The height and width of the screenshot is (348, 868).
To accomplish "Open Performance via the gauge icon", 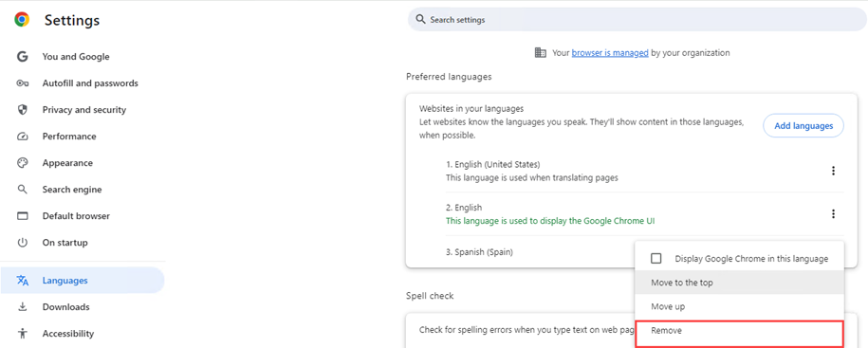I will pyautogui.click(x=22, y=137).
